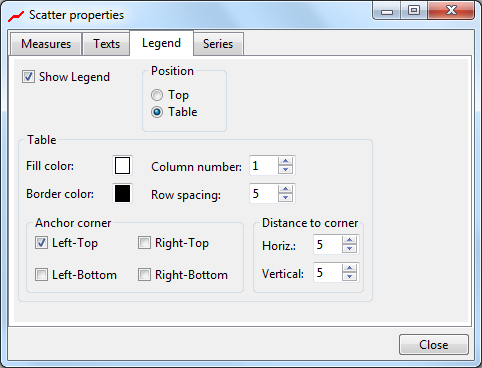Select the Top position radio button
The height and width of the screenshot is (368, 482).
point(157,95)
